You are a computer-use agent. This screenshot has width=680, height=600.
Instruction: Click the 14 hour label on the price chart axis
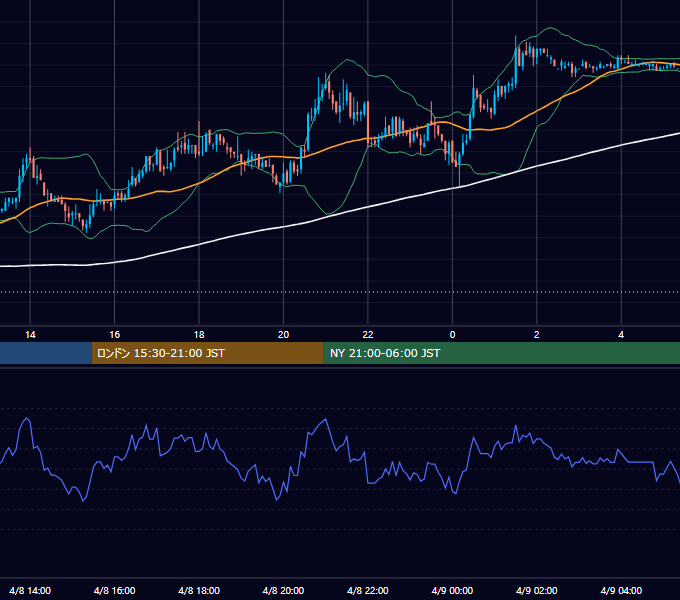click(x=30, y=335)
